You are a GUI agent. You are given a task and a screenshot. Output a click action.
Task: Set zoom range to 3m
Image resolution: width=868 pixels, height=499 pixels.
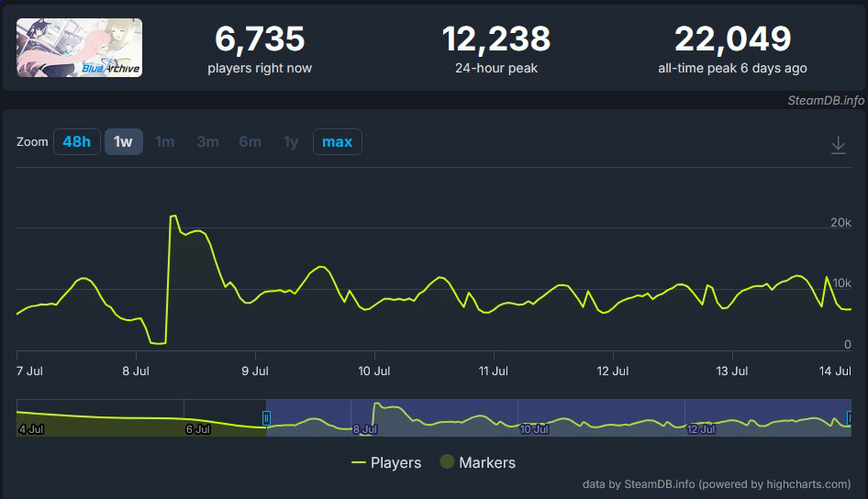point(207,141)
